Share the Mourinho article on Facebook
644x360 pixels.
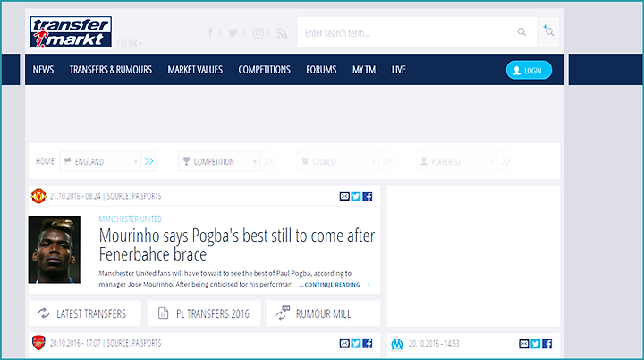(x=368, y=196)
